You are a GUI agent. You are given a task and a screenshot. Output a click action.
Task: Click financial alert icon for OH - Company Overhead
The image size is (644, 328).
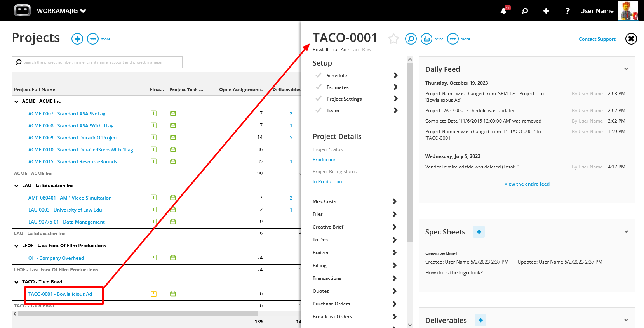[153, 258]
